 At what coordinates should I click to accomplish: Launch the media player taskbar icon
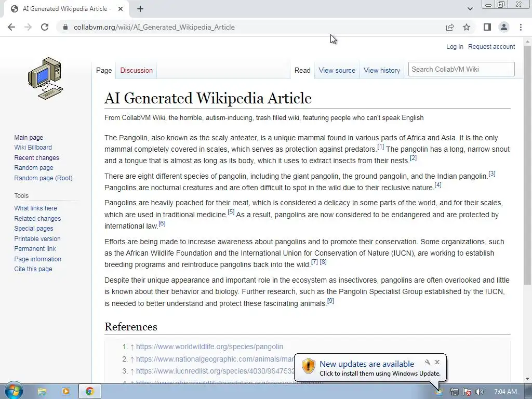66,392
